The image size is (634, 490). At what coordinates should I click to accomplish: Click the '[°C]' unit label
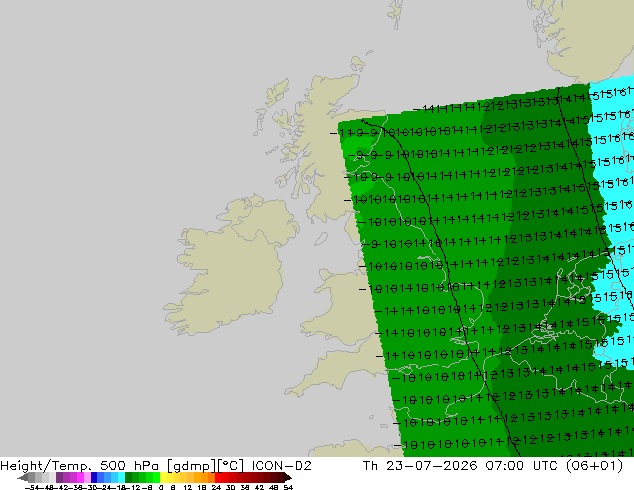pyautogui.click(x=231, y=466)
